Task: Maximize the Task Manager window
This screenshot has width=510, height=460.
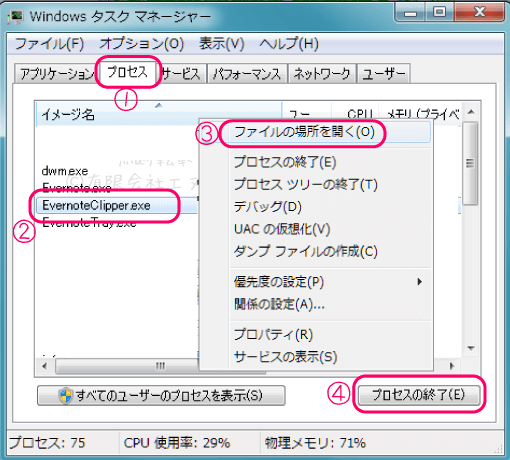Action: tap(439, 13)
